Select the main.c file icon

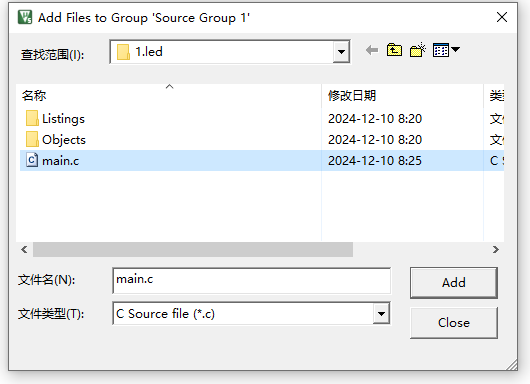click(x=32, y=160)
